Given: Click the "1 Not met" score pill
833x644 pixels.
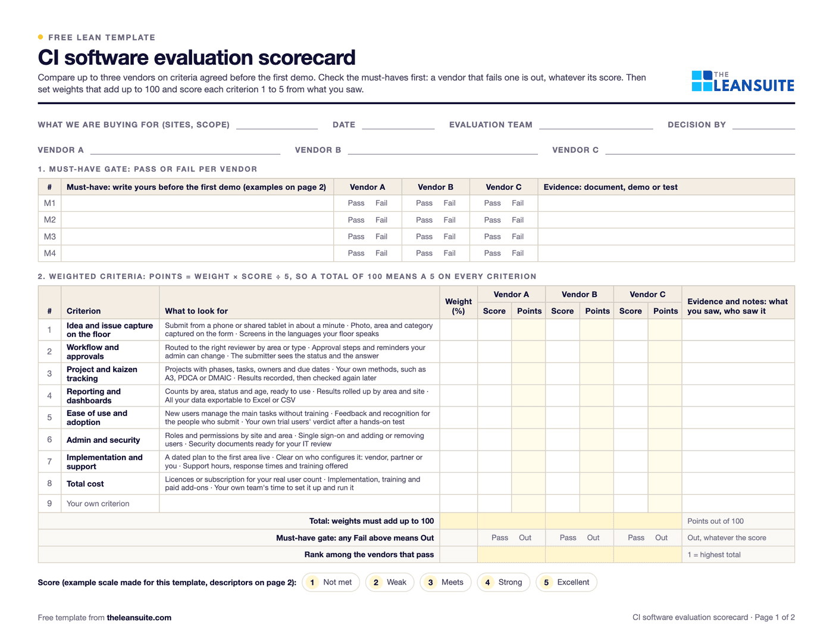Looking at the screenshot, I should (331, 583).
